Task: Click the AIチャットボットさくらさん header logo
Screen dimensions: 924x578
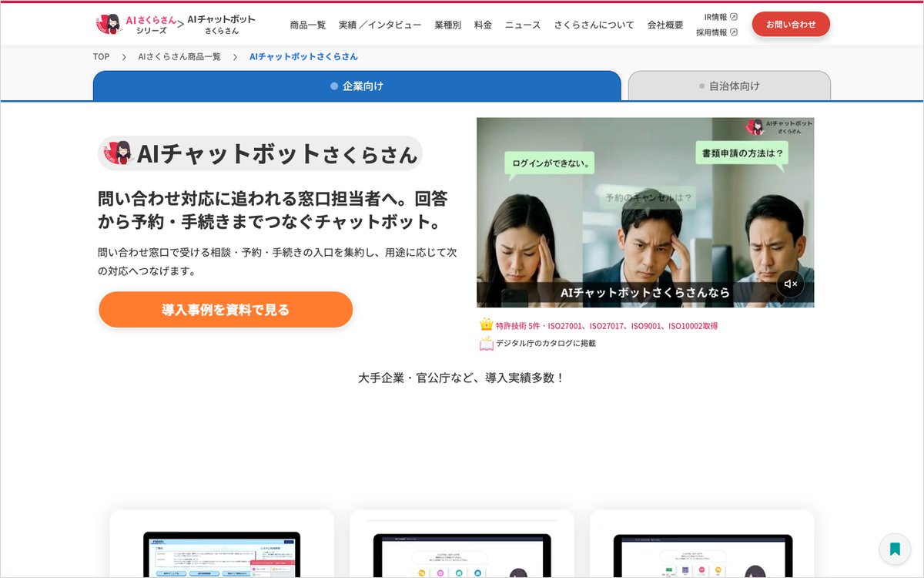Action: (221, 25)
